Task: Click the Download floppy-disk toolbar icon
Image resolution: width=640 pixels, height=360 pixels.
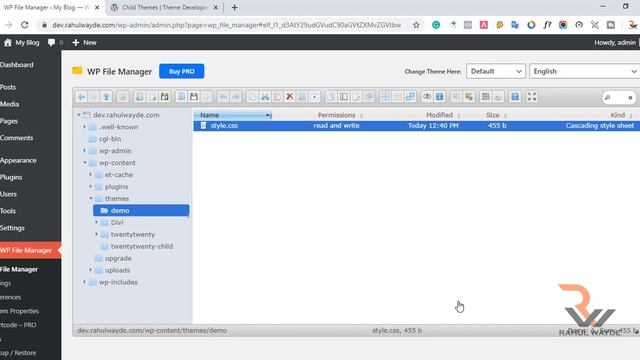Action: click(x=194, y=97)
